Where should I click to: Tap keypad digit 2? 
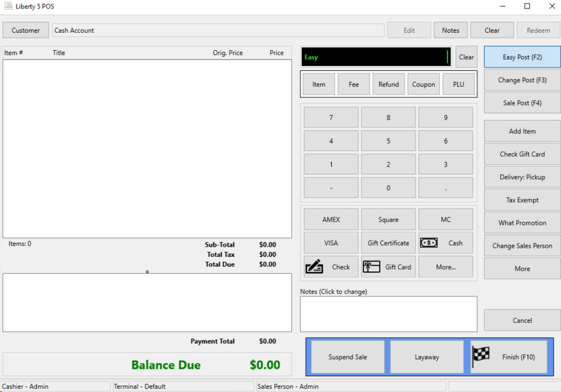pos(388,164)
